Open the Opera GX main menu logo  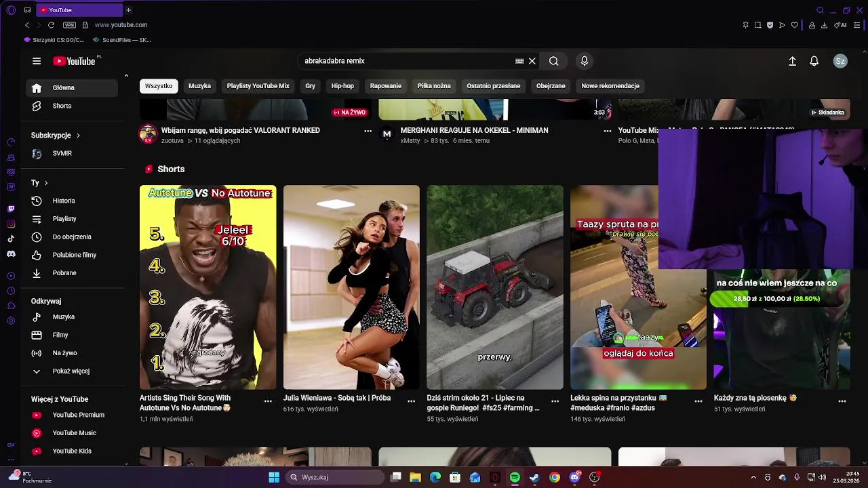[x=11, y=10]
